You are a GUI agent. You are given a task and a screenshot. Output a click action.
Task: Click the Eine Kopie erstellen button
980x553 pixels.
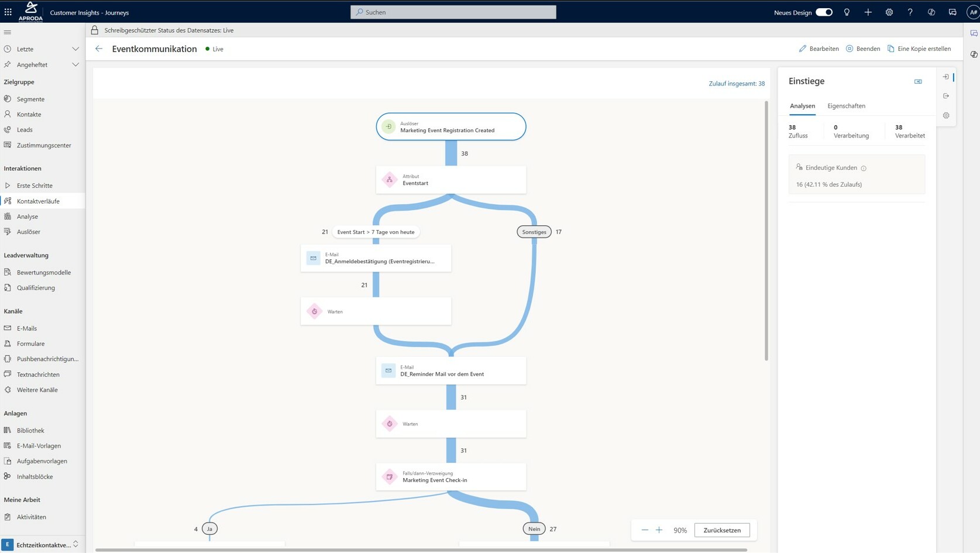(920, 49)
